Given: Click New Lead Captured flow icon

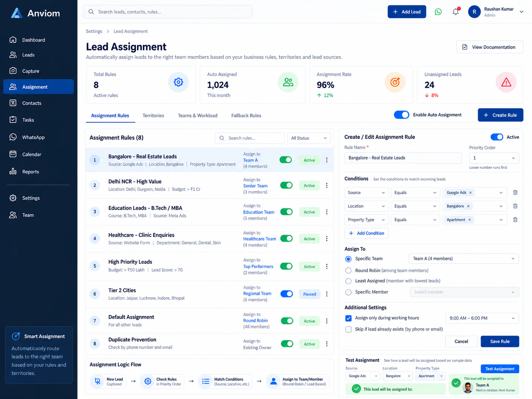Looking at the screenshot, I should [98, 381].
